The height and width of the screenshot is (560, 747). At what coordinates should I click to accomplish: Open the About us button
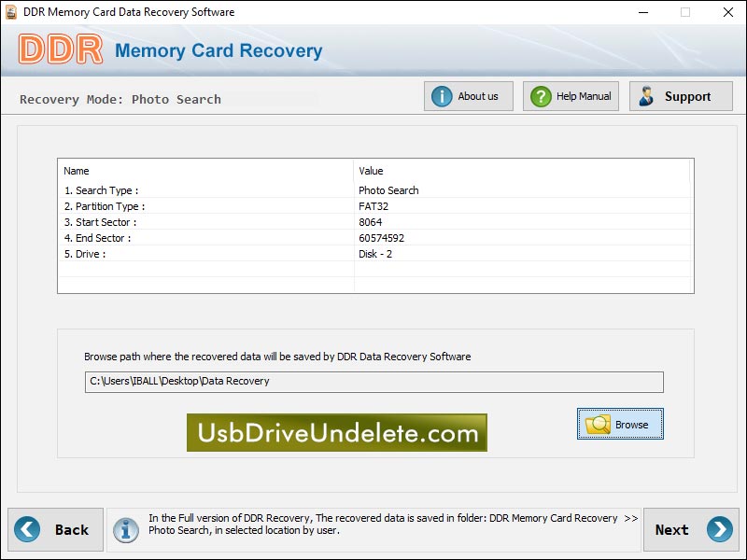pos(469,96)
